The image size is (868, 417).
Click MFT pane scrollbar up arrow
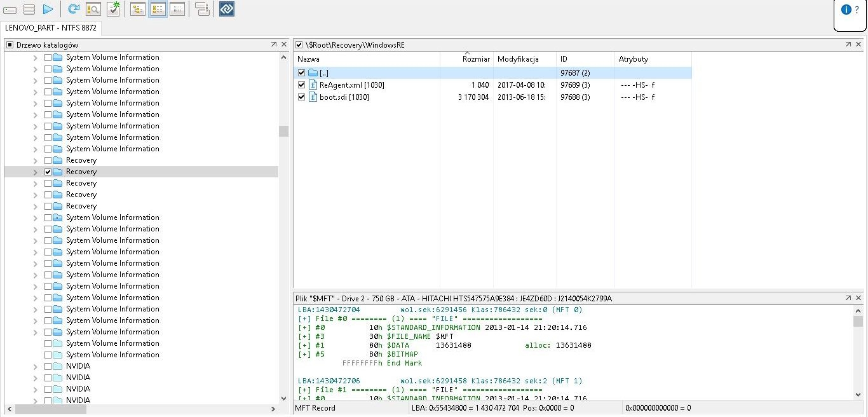click(858, 310)
